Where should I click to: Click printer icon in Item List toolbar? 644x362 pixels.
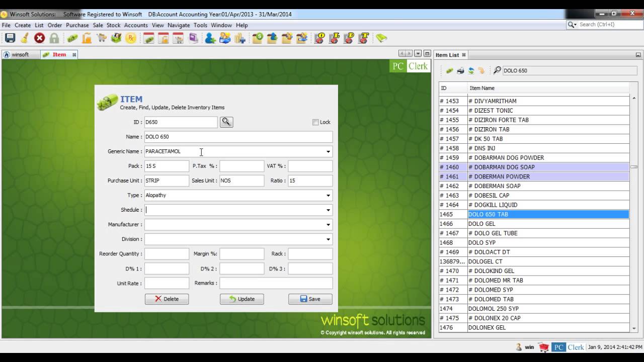coord(460,70)
